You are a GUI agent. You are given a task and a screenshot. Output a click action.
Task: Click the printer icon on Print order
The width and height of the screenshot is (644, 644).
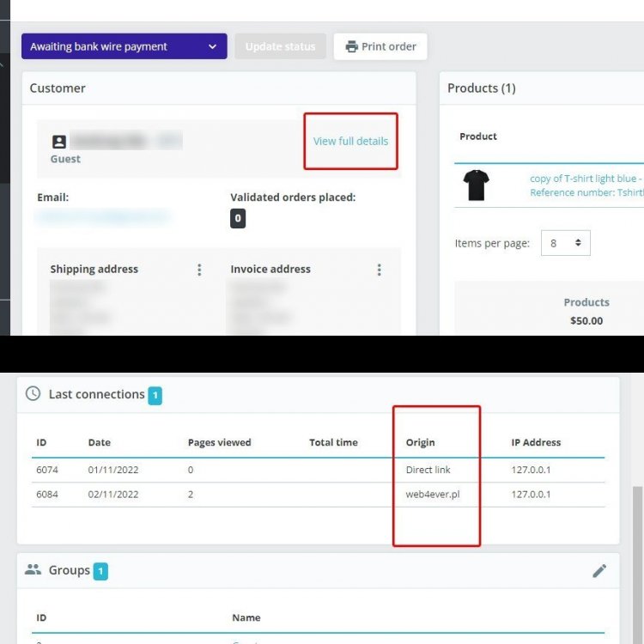click(x=351, y=46)
